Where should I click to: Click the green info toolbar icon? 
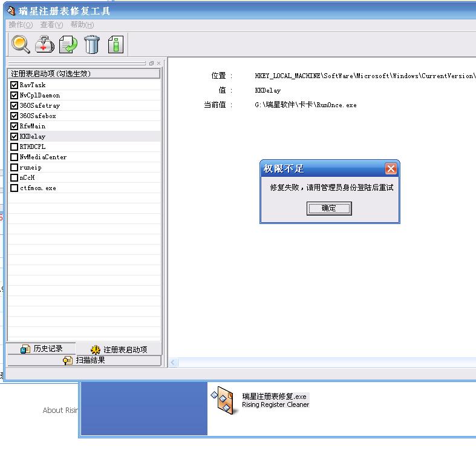point(116,44)
